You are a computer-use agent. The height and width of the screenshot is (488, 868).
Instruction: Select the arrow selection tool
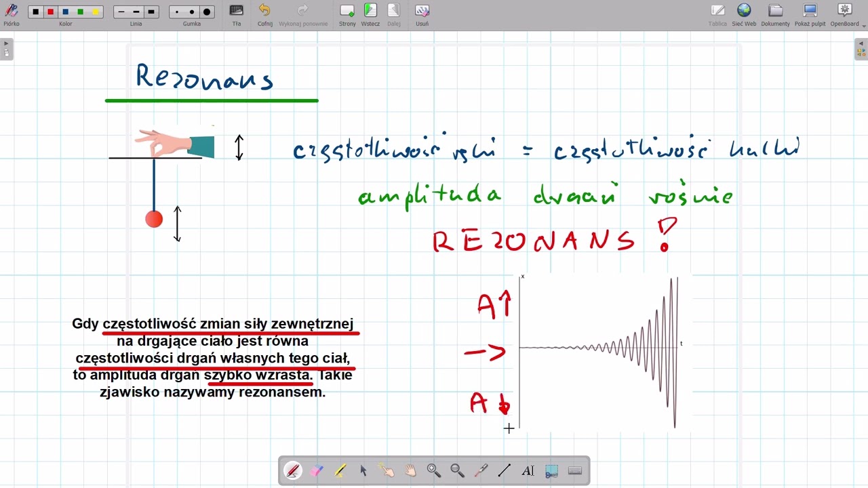pyautogui.click(x=363, y=471)
